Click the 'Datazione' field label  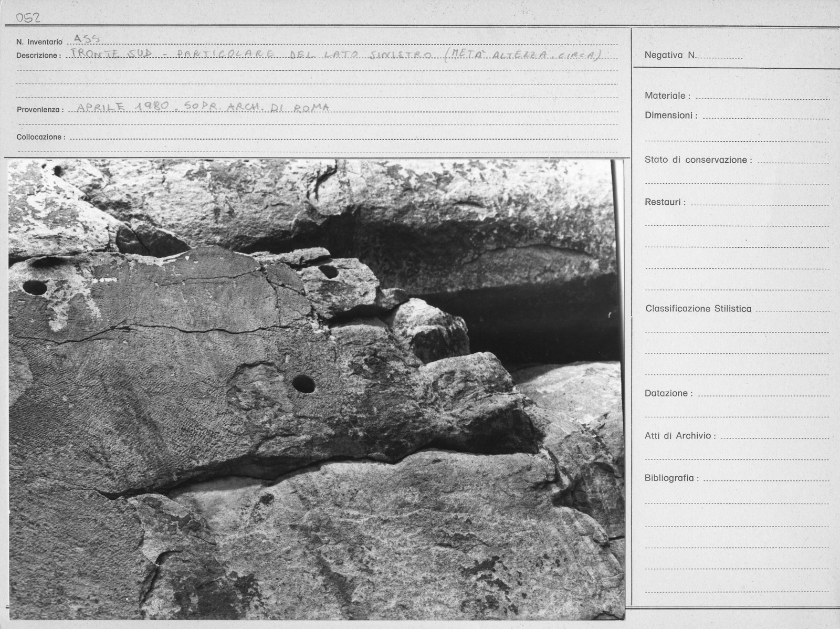coord(668,393)
